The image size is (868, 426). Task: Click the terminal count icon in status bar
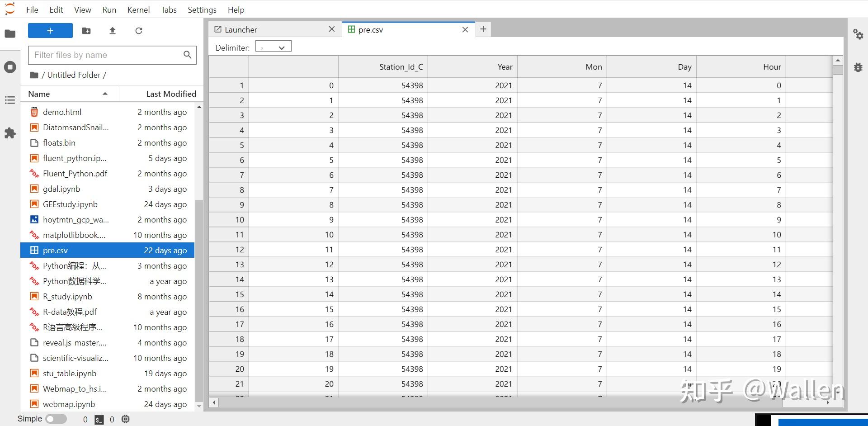[99, 420]
